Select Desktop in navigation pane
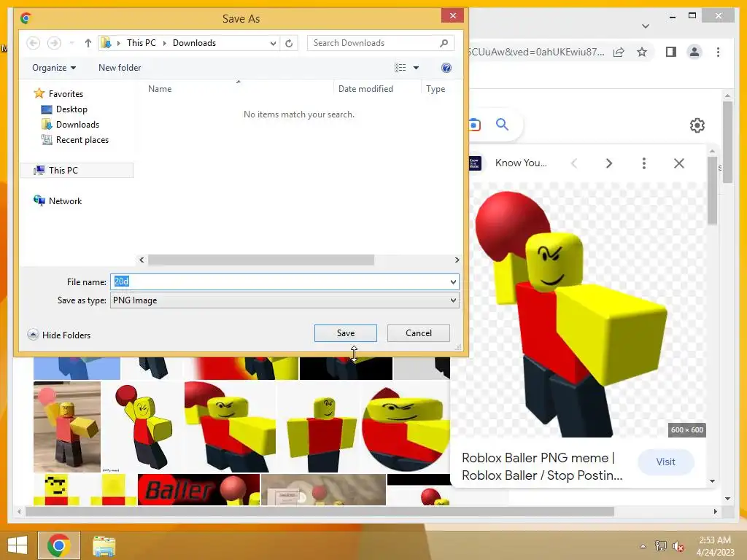Viewport: 747px width, 560px height. (65, 109)
